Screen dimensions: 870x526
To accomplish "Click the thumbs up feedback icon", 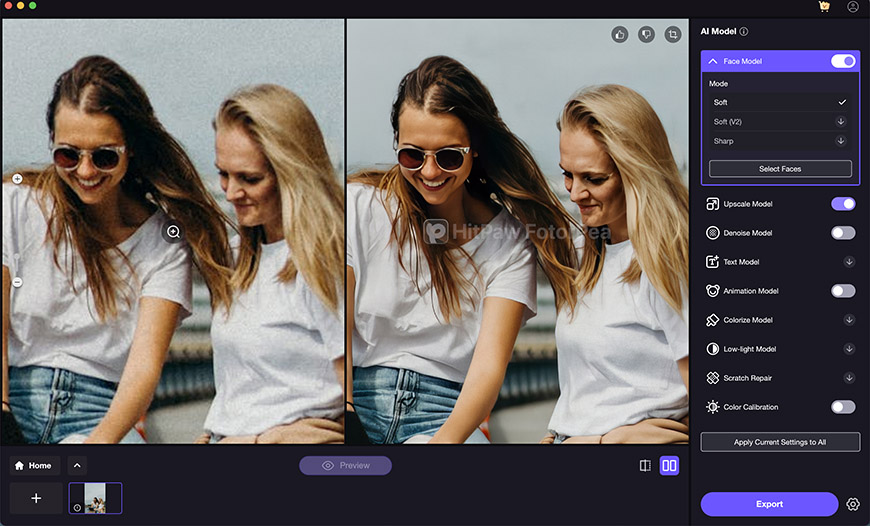I will [x=620, y=34].
